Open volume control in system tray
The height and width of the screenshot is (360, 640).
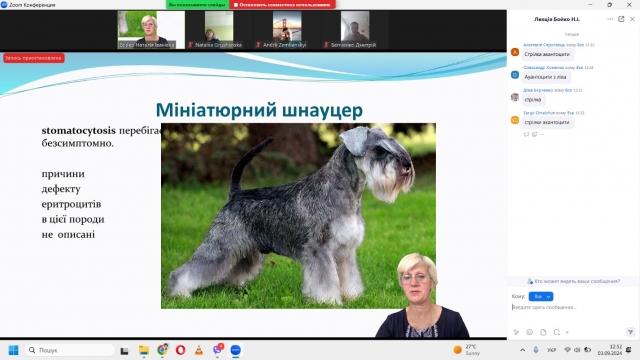(x=577, y=350)
